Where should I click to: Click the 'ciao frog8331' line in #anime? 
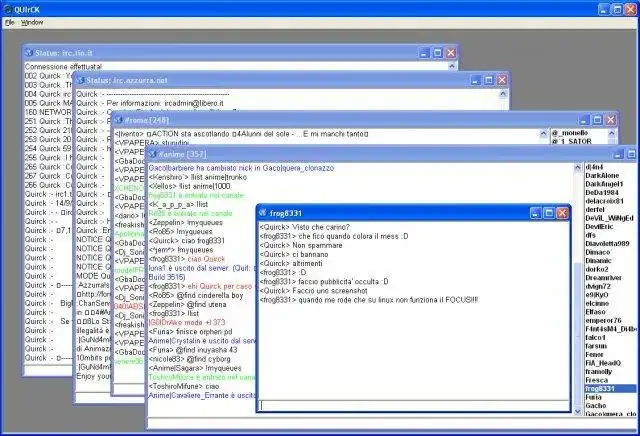(187, 241)
